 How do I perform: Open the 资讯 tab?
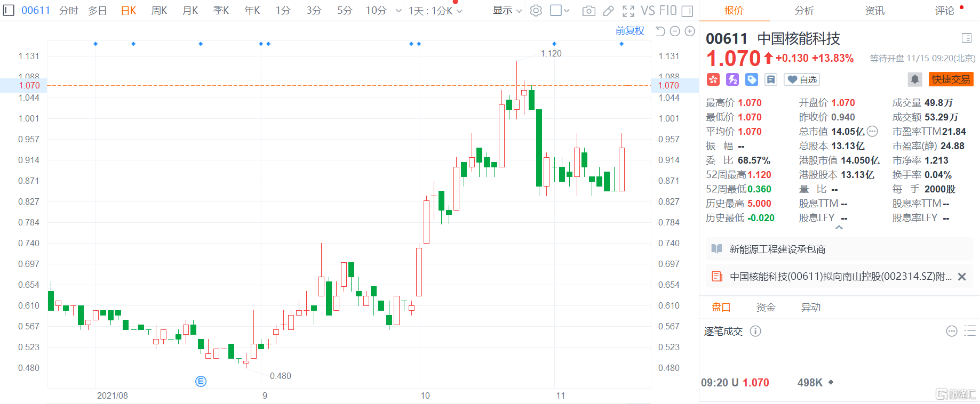(x=874, y=11)
